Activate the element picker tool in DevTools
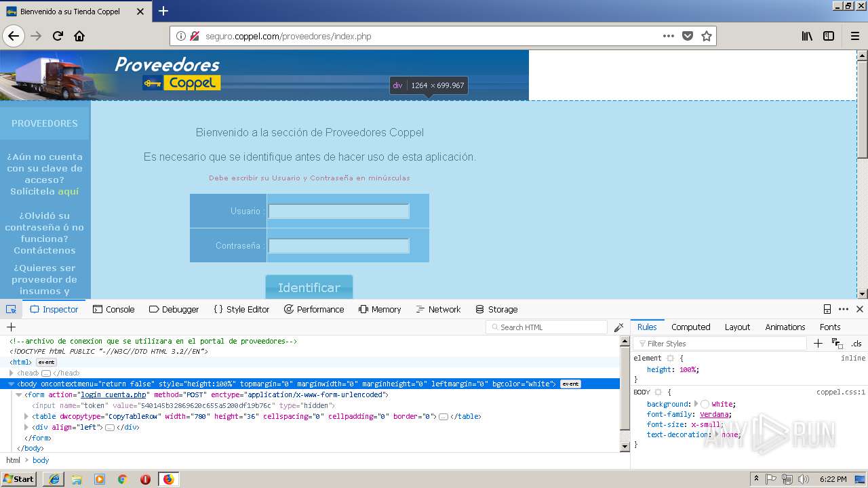The image size is (868, 488). (11, 309)
